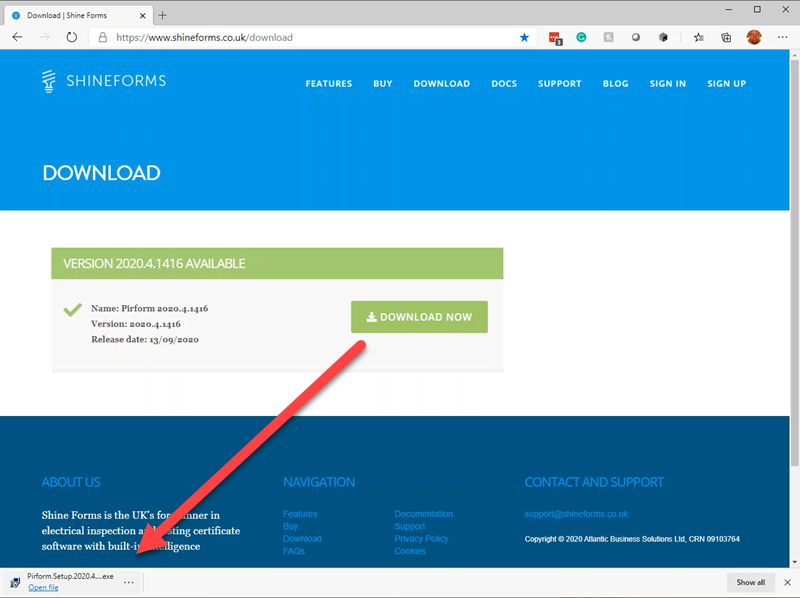
Task: Open the green Grammarly extension icon
Action: pyautogui.click(x=581, y=37)
